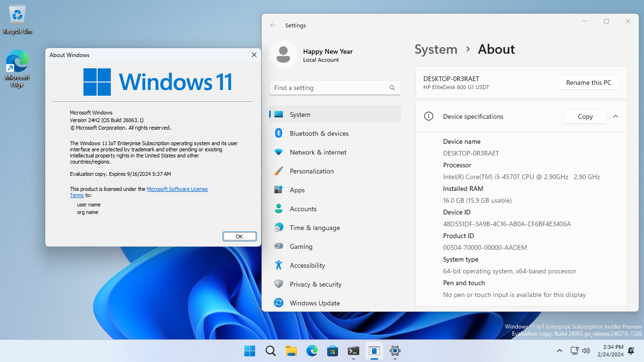Click the search magnifier in Find a setting
Screen dimensions: 644x362
point(392,88)
